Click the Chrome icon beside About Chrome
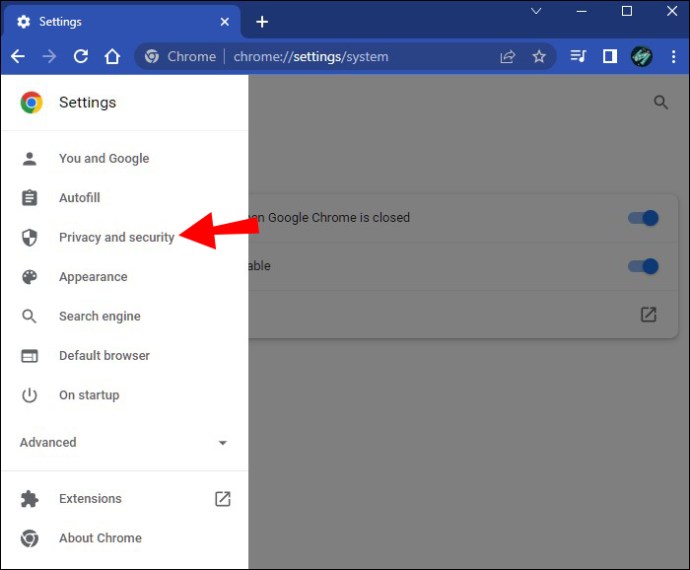Screen dimensions: 690x570 click(x=29, y=538)
